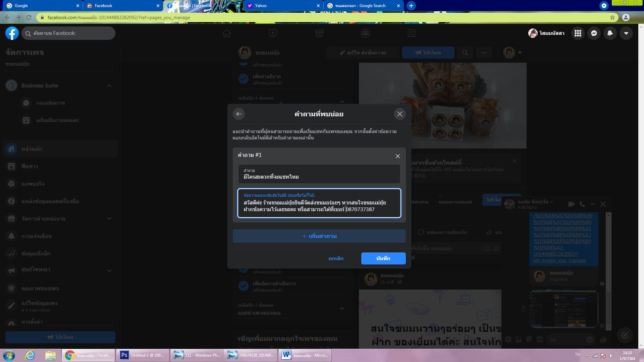Click the Facebook logo icon
This screenshot has width=644, height=362.
(x=12, y=33)
